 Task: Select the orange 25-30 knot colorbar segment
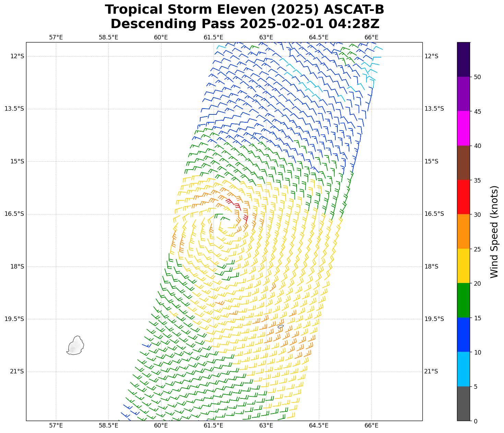(x=463, y=232)
